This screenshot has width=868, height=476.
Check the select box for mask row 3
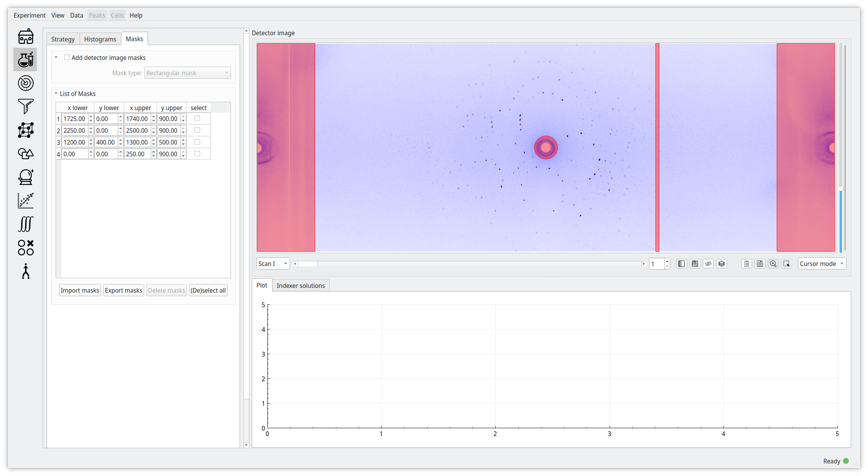[x=197, y=142]
